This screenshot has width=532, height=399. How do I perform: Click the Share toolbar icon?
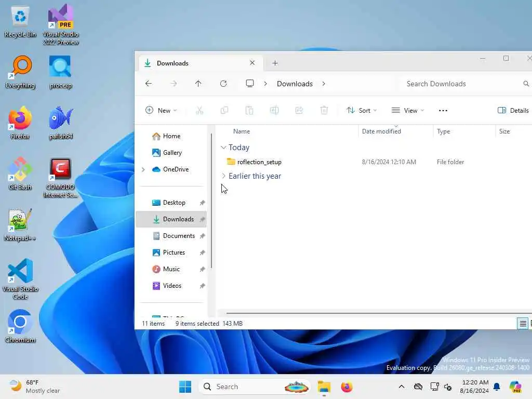click(x=299, y=110)
